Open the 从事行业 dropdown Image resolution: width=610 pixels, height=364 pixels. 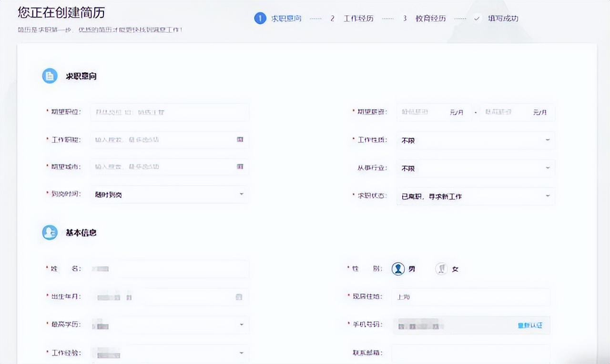pyautogui.click(x=475, y=168)
